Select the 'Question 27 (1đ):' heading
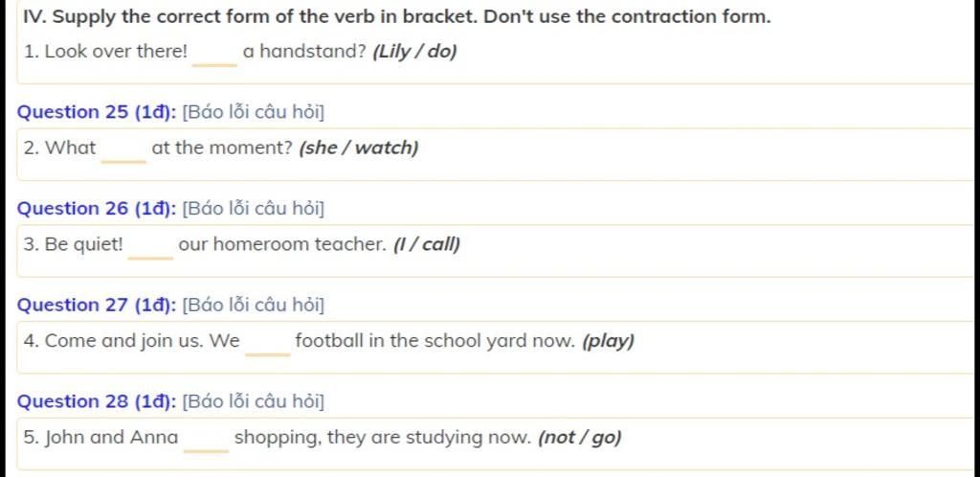The image size is (980, 477). pos(97,306)
